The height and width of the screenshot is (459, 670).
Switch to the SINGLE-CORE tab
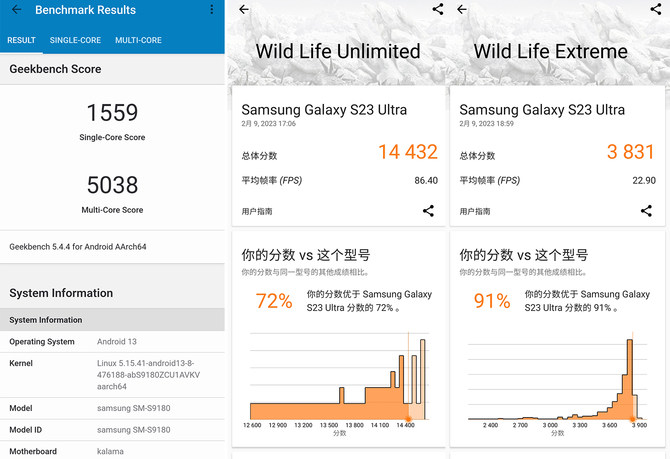coord(75,40)
